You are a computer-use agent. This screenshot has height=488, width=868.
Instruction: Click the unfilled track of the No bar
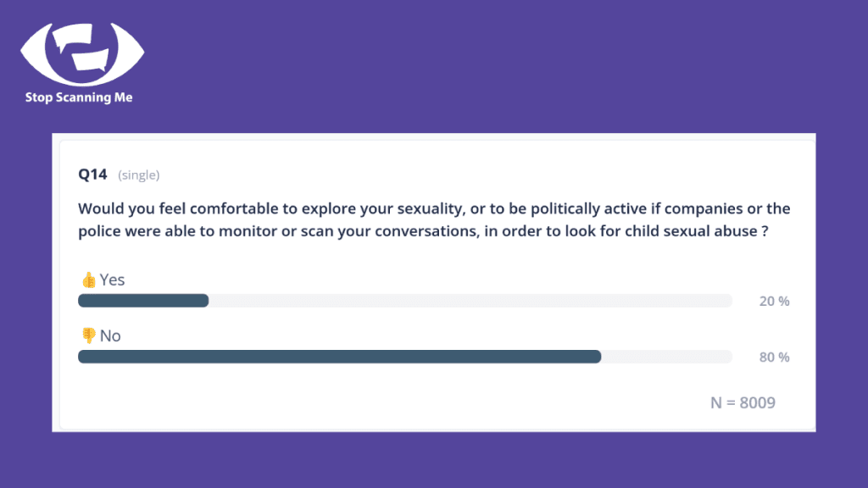click(666, 357)
